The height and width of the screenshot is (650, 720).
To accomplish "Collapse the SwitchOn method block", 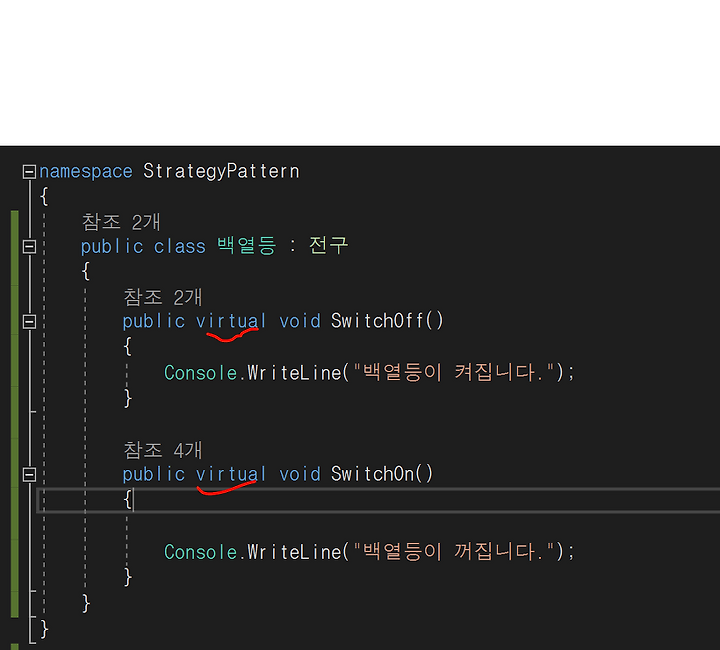I will click(x=29, y=474).
